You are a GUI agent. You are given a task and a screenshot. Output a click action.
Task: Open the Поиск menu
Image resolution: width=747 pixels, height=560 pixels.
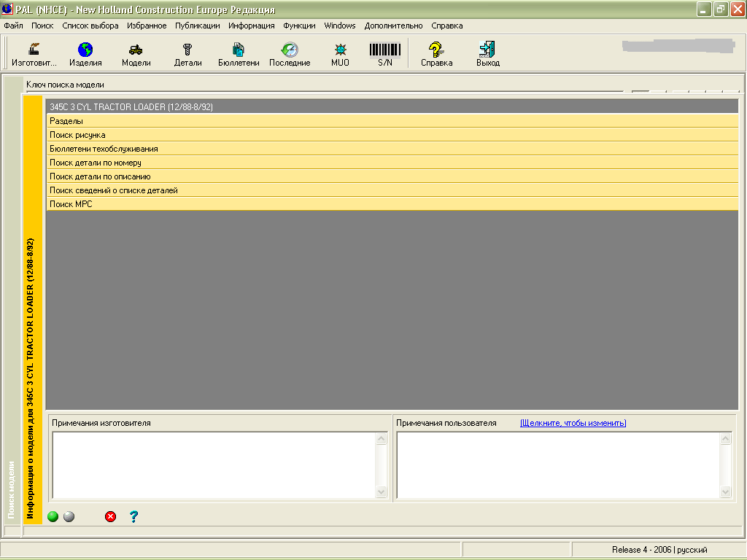tap(42, 26)
